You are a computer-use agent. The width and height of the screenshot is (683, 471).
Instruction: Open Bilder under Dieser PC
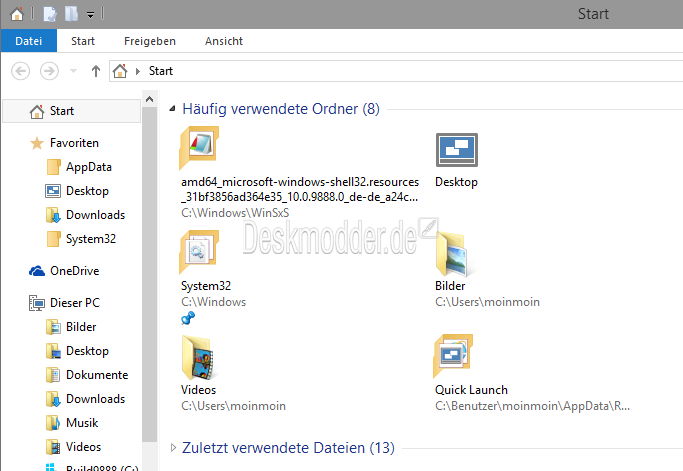click(81, 327)
